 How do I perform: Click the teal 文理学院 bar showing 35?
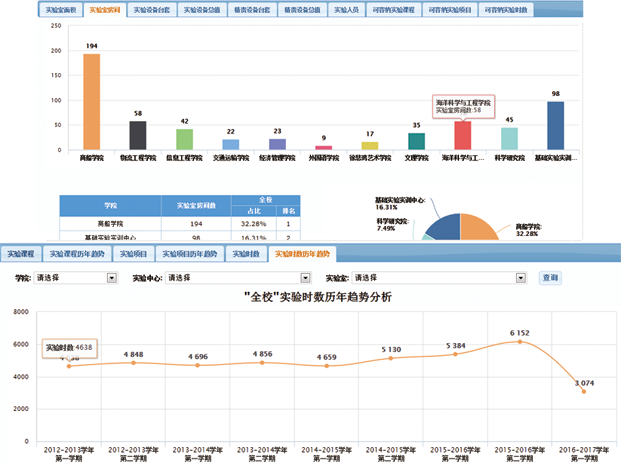tap(416, 140)
